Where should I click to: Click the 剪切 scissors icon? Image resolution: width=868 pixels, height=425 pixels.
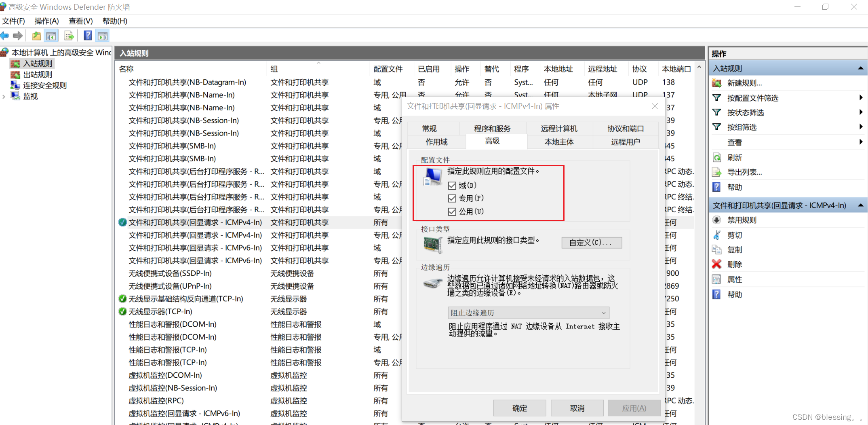(717, 235)
